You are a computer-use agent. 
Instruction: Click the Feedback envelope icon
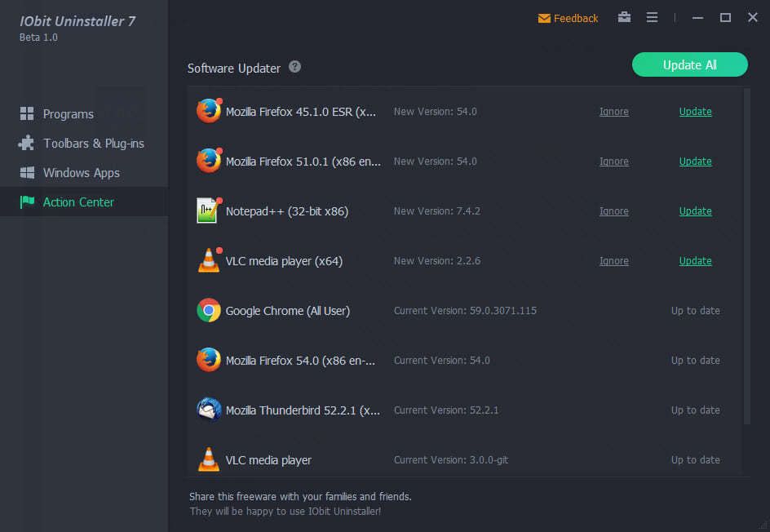(543, 18)
